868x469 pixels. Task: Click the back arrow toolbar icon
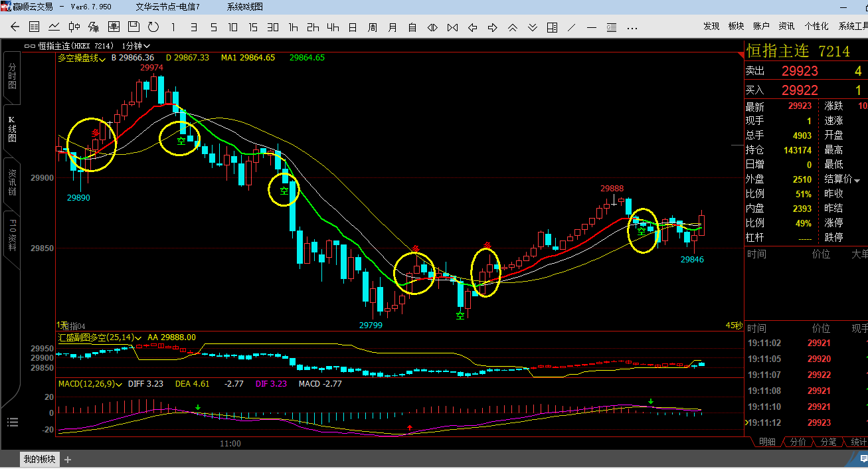tap(15, 27)
